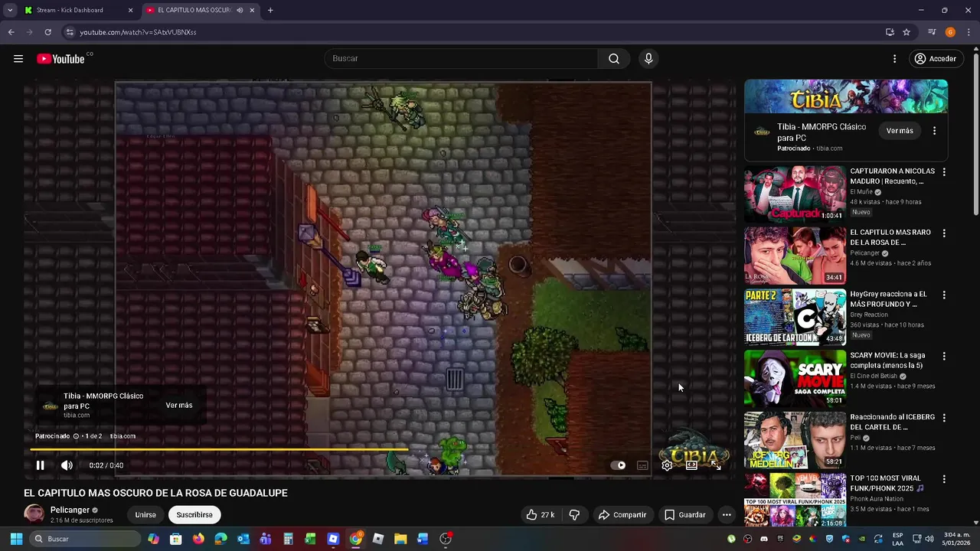Image resolution: width=980 pixels, height=551 pixels.
Task: Open options for Reaccionando al ICEBERG video
Action: pos(944,418)
